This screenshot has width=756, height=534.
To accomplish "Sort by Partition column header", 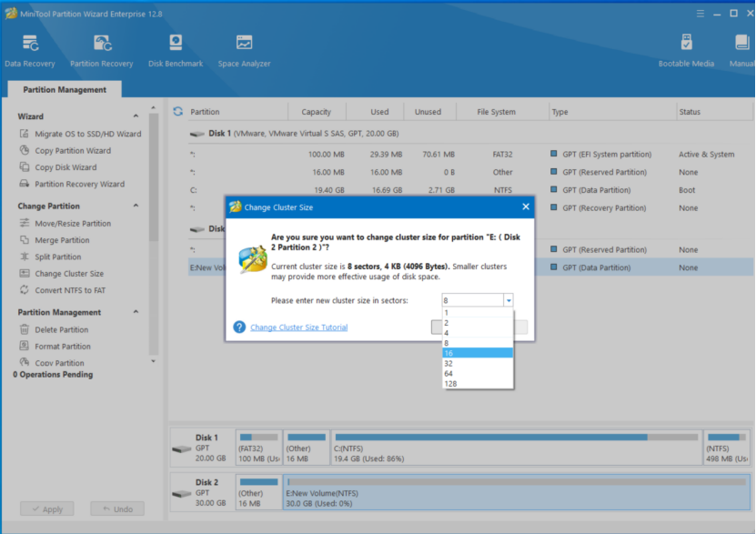I will [x=205, y=112].
